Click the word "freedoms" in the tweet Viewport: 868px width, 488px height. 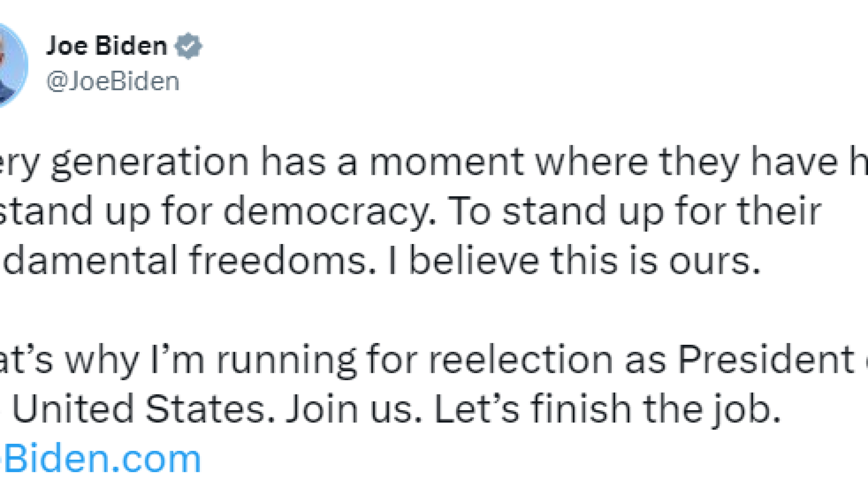tap(282, 261)
